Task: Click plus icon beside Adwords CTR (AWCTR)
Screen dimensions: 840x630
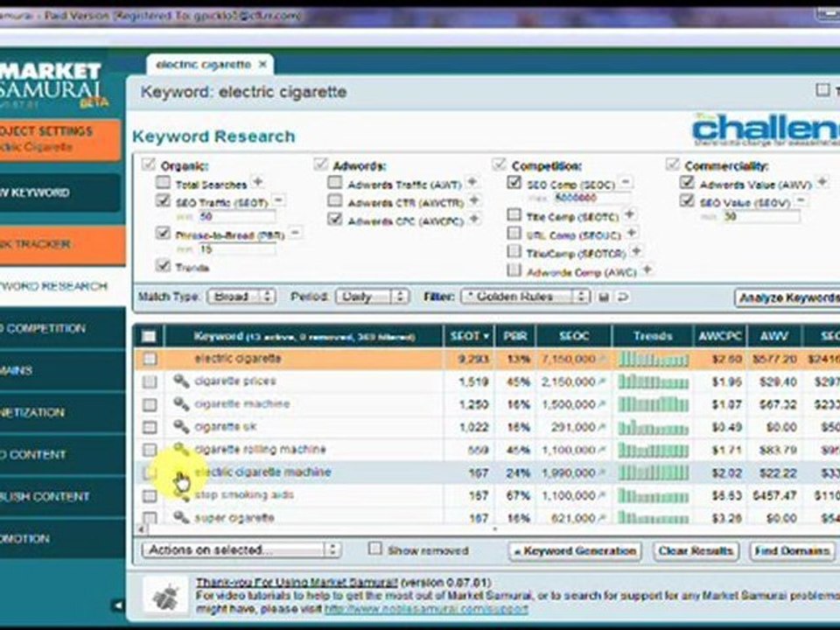Action: click(x=474, y=200)
